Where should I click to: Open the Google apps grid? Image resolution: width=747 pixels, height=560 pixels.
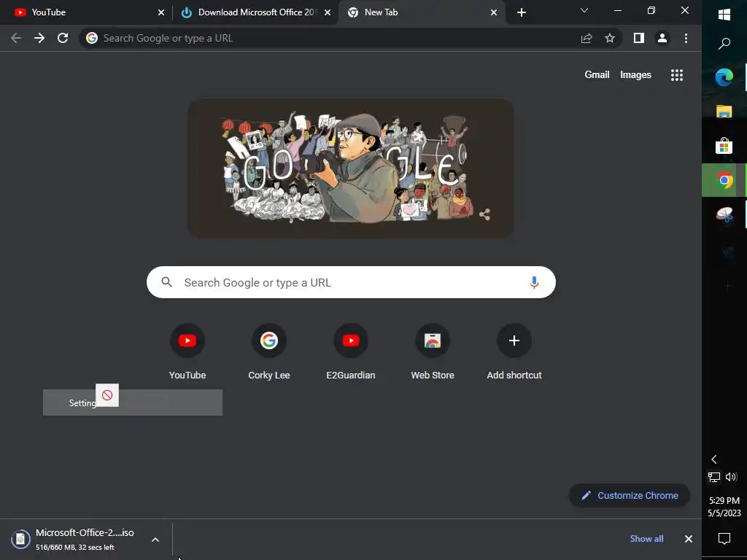677,75
